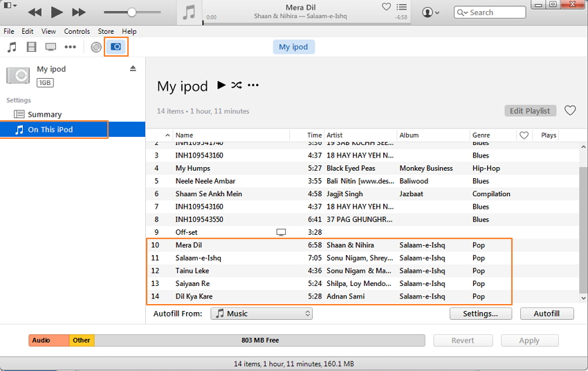This screenshot has height=371, width=588.
Task: Adjust the volume slider knob
Action: coord(131,12)
